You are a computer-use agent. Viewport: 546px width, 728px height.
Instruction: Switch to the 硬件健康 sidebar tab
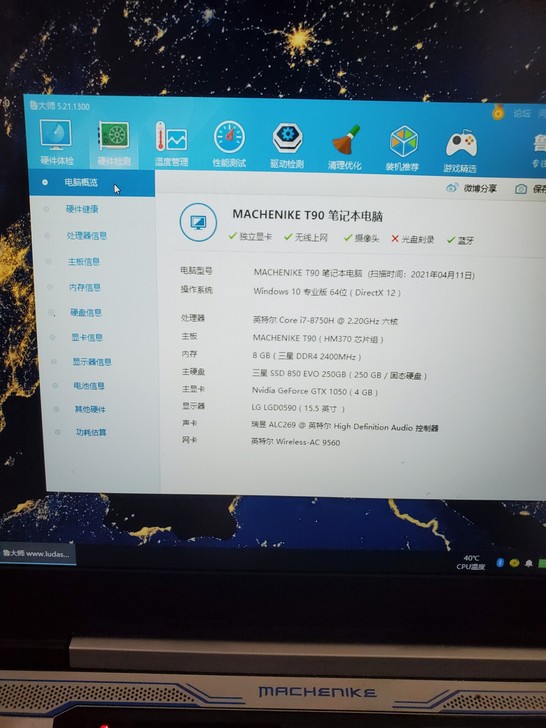(x=82, y=209)
